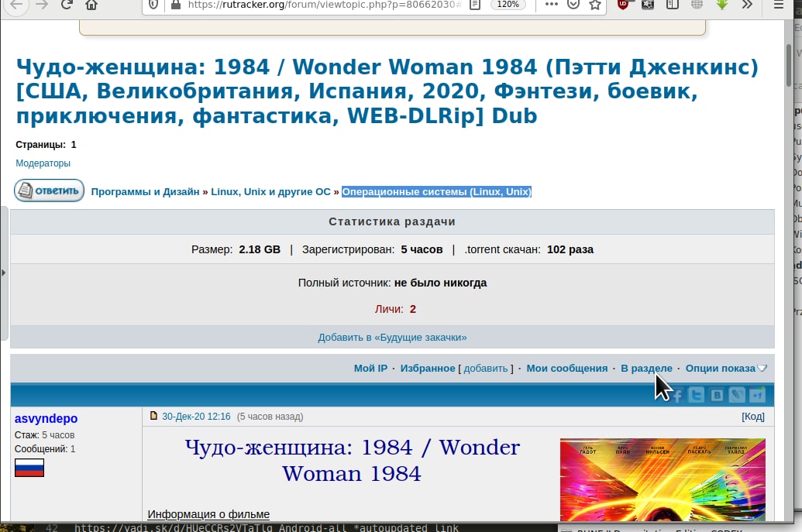Click the (5 часов назад) timestamp
802x532 pixels.
pyautogui.click(x=270, y=417)
